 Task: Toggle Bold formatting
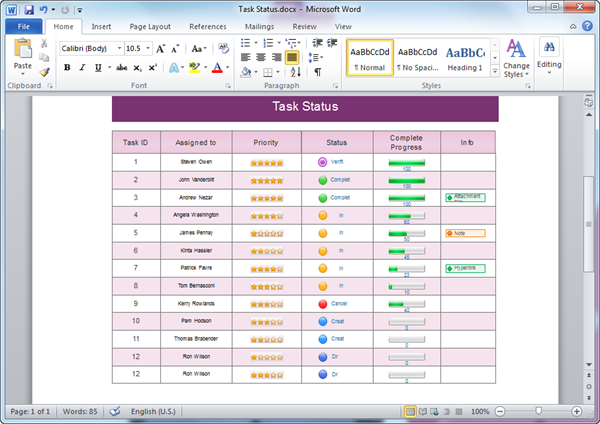coord(67,68)
